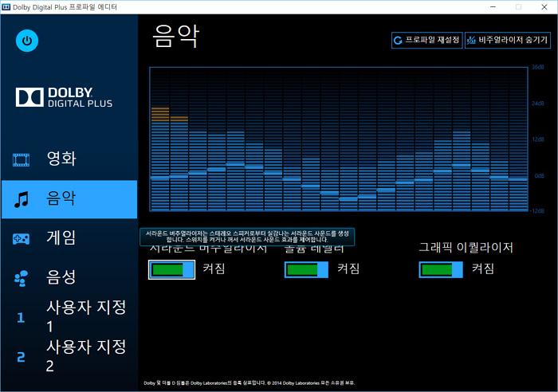Click the number 2 custom profile icon
The width and height of the screenshot is (558, 392).
tap(21, 357)
